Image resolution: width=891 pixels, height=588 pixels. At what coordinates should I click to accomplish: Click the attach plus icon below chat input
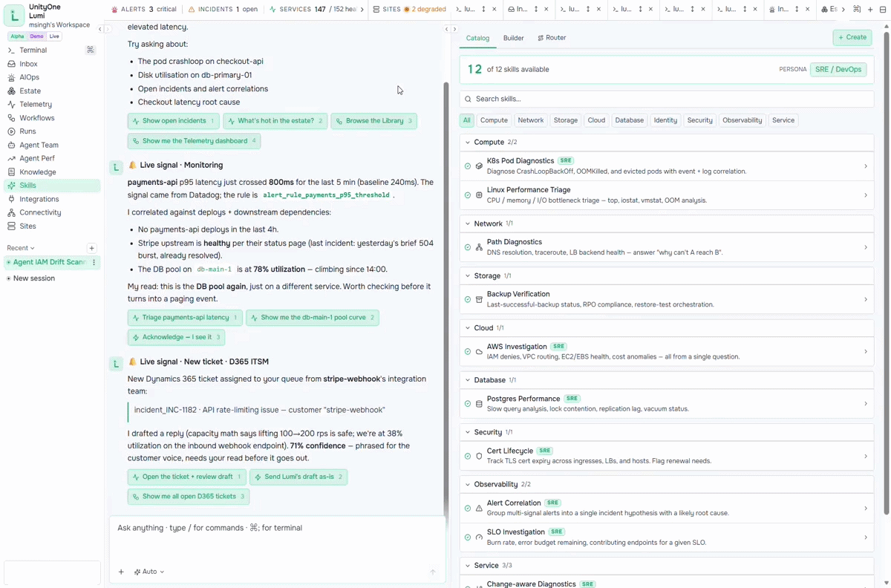[x=121, y=572]
